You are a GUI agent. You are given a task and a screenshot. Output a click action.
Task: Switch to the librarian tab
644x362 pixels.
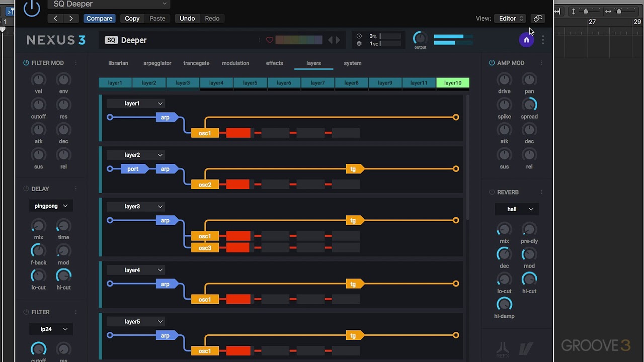point(118,63)
